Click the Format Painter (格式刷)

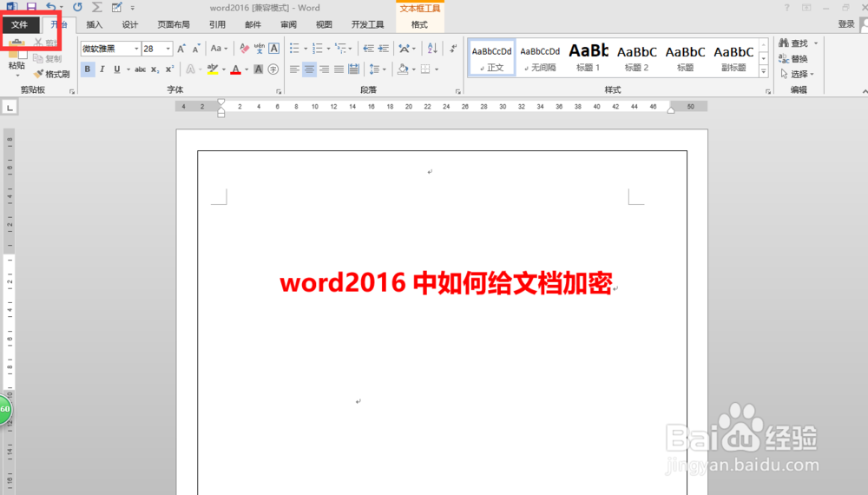pyautogui.click(x=51, y=74)
